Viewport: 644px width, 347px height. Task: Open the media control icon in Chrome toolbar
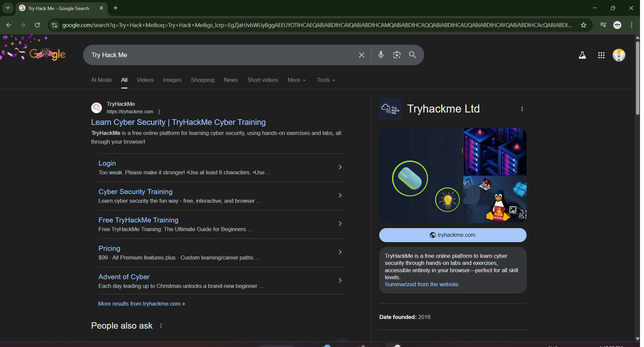pos(603,25)
